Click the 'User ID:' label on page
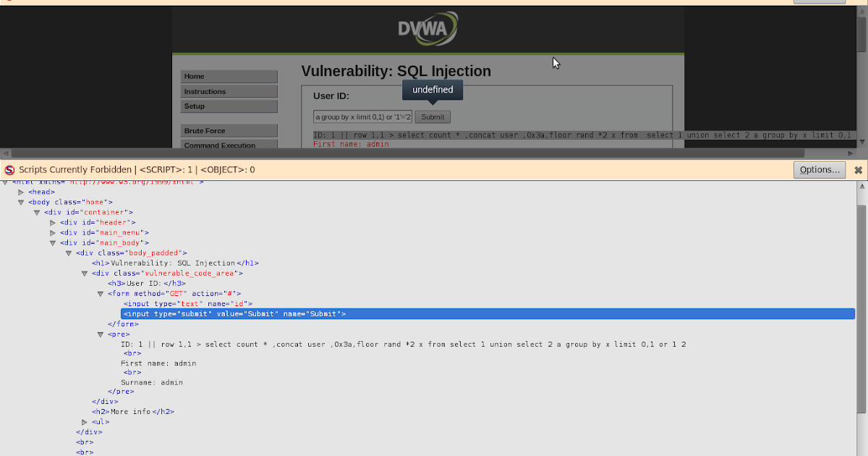 pos(331,96)
